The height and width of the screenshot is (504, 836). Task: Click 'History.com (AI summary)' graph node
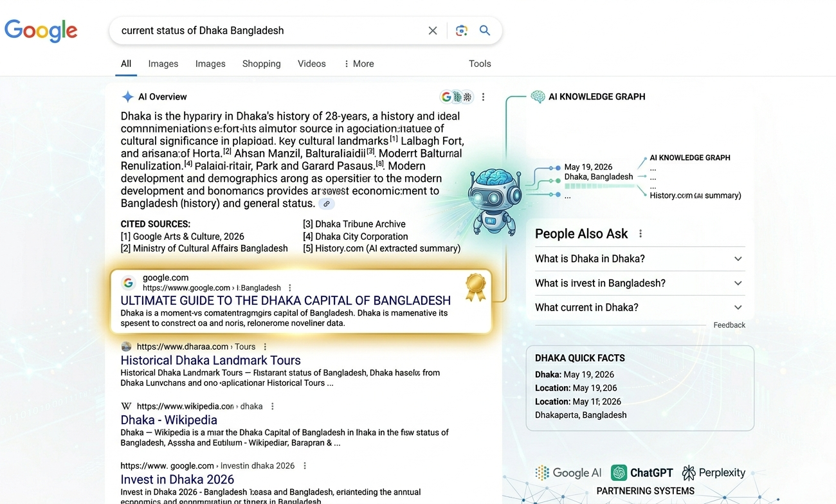click(x=695, y=195)
